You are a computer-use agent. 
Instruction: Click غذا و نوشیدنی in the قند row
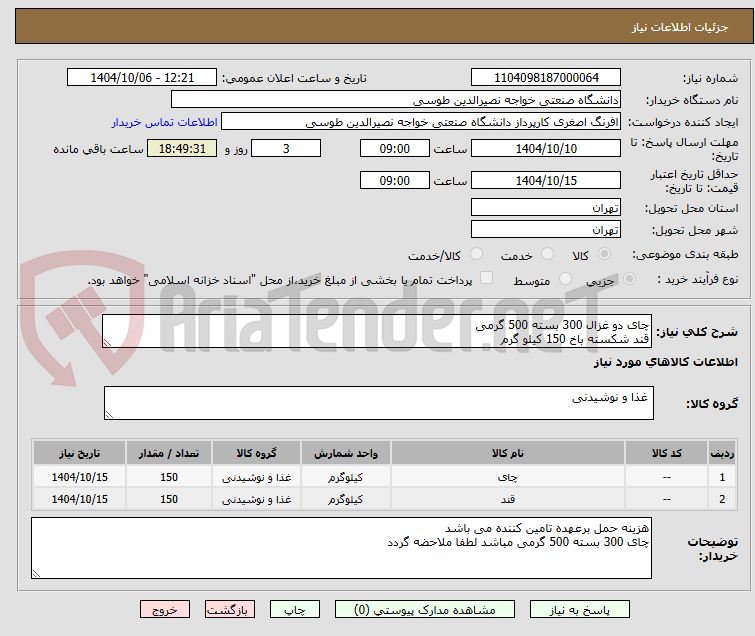click(x=256, y=499)
